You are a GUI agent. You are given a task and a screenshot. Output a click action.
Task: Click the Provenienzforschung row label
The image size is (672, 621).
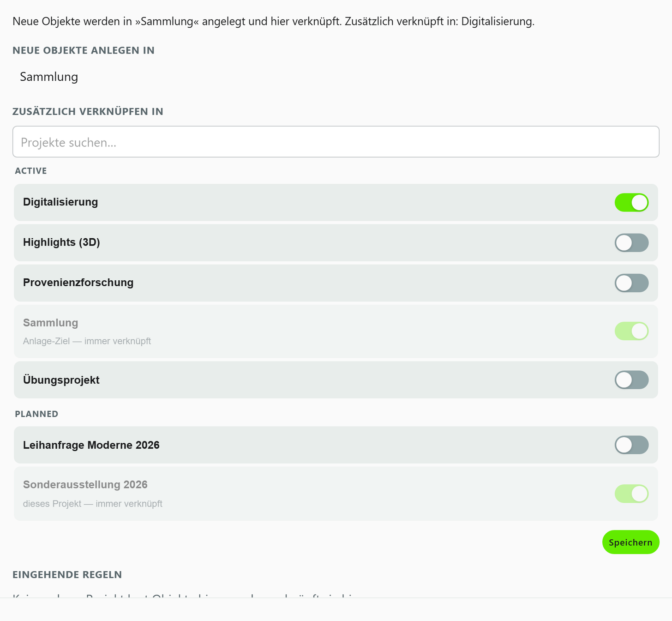pos(78,282)
